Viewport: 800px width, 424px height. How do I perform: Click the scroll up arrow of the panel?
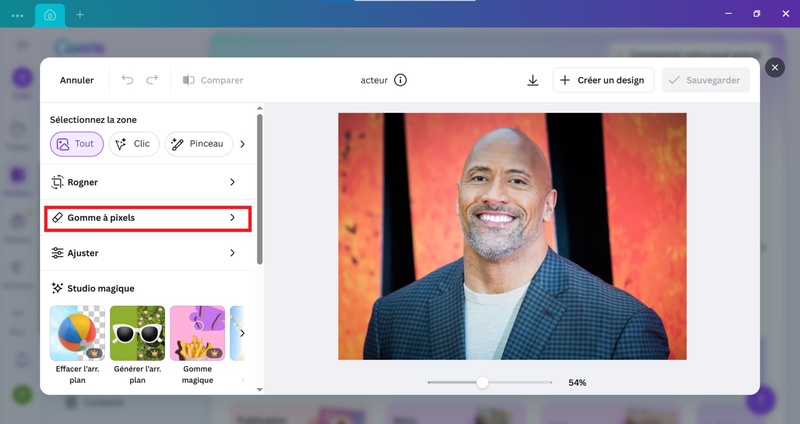(x=260, y=108)
